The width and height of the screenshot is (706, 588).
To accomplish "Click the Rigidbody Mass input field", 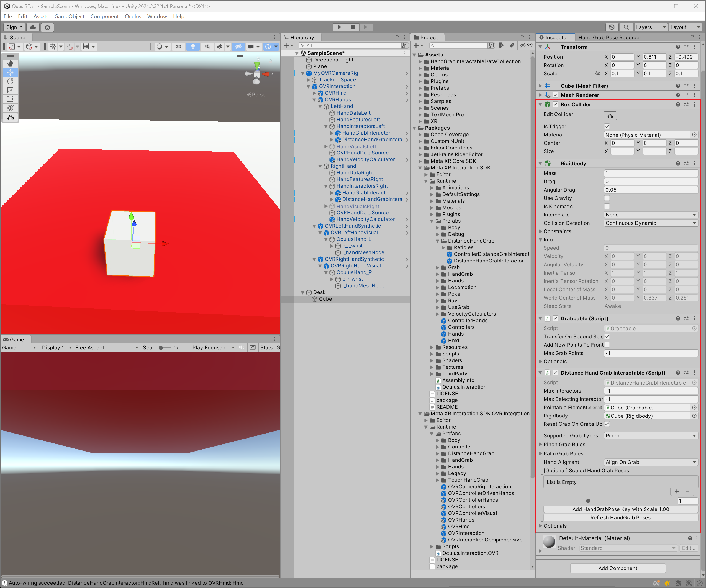I will (x=651, y=173).
